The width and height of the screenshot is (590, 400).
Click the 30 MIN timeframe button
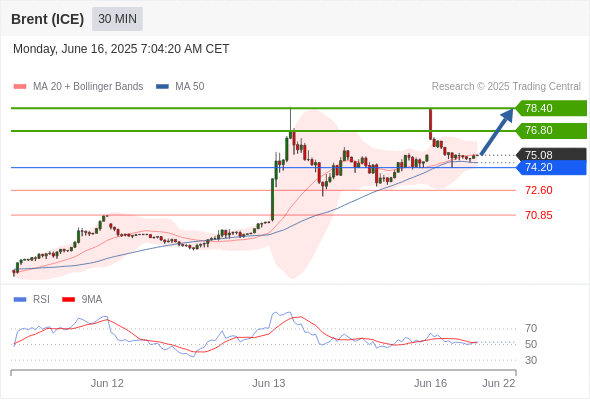[x=117, y=19]
